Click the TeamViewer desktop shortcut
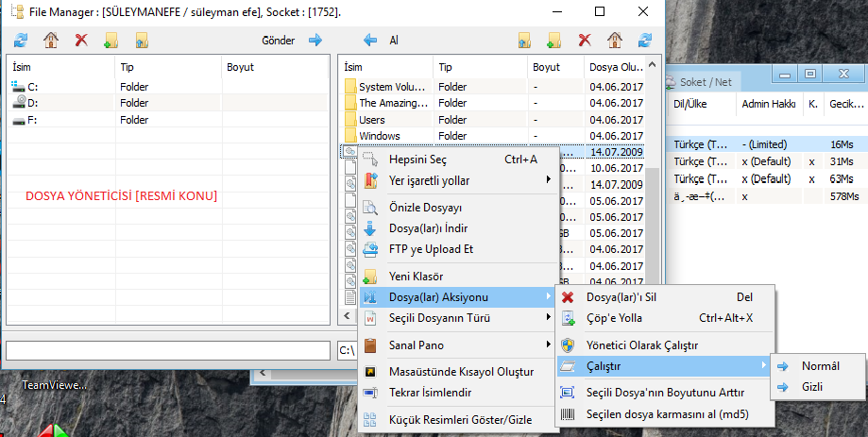Screen dimensions: 868x437 (54, 385)
